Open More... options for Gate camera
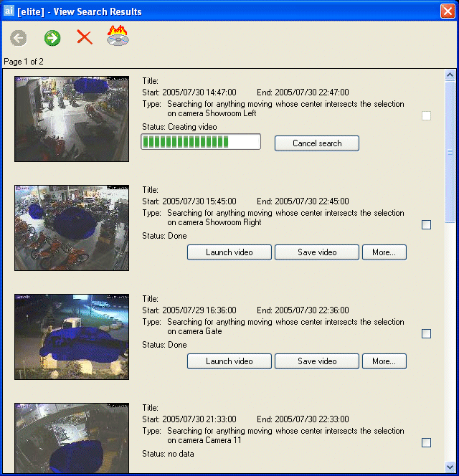The height and width of the screenshot is (476, 459). [384, 361]
